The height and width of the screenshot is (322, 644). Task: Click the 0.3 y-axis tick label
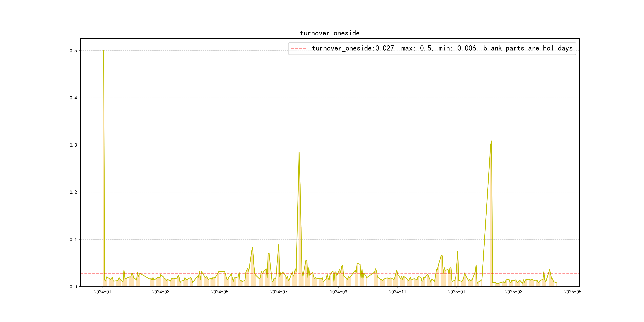[73, 145]
